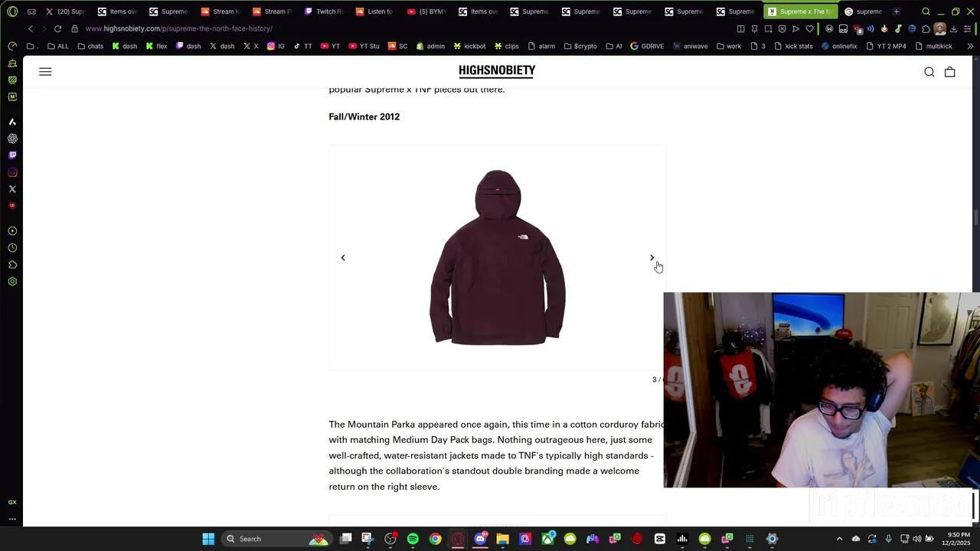This screenshot has width=980, height=551.
Task: Open the YT 2 MP4 bookmark
Action: pyautogui.click(x=886, y=46)
